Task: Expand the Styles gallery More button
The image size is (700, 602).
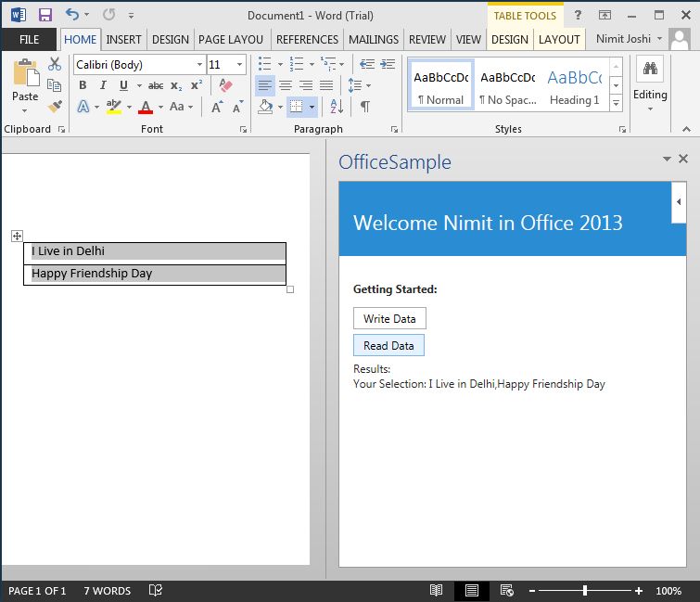Action: tap(616, 103)
